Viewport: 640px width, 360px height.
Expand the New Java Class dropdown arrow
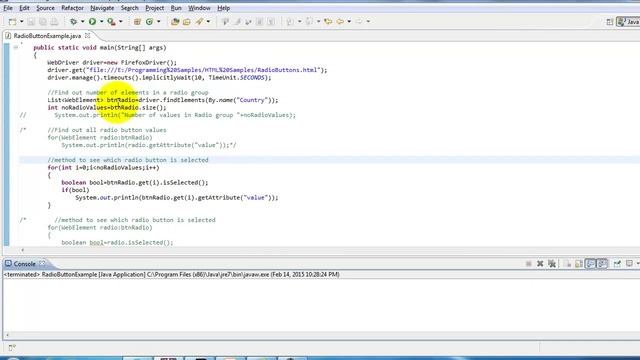pos(159,22)
